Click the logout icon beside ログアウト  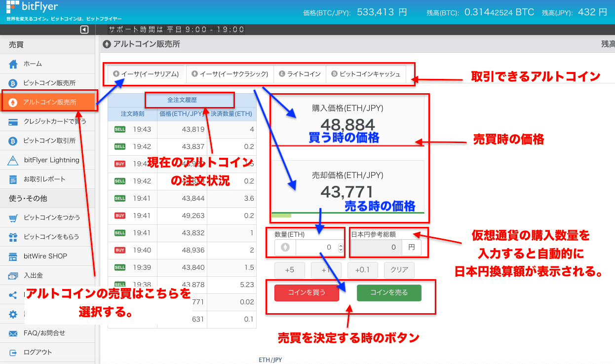coord(14,353)
